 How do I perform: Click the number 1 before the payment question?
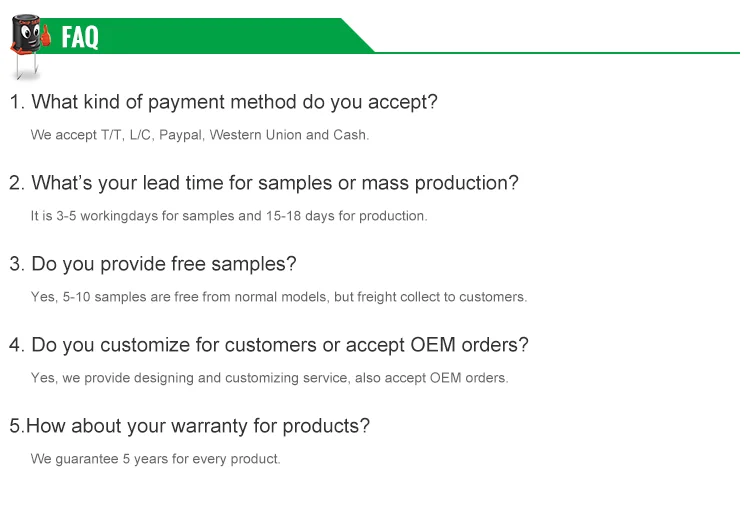[x=15, y=102]
